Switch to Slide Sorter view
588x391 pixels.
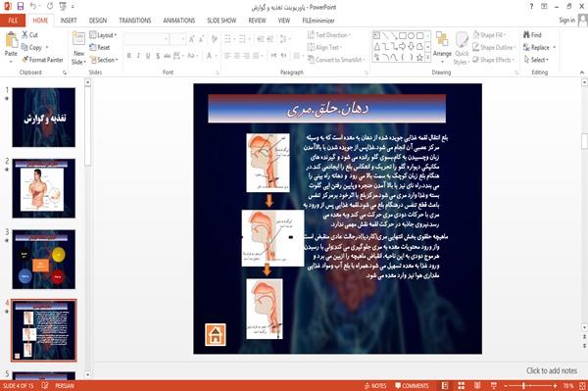[462, 386]
